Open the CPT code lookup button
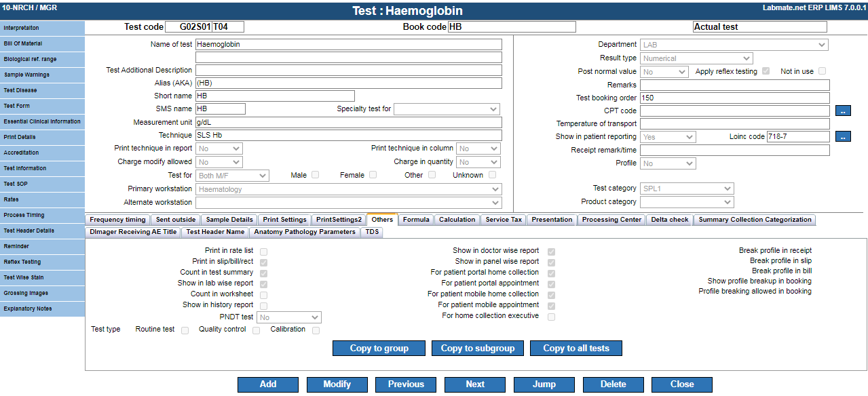The image size is (868, 396). (x=843, y=111)
